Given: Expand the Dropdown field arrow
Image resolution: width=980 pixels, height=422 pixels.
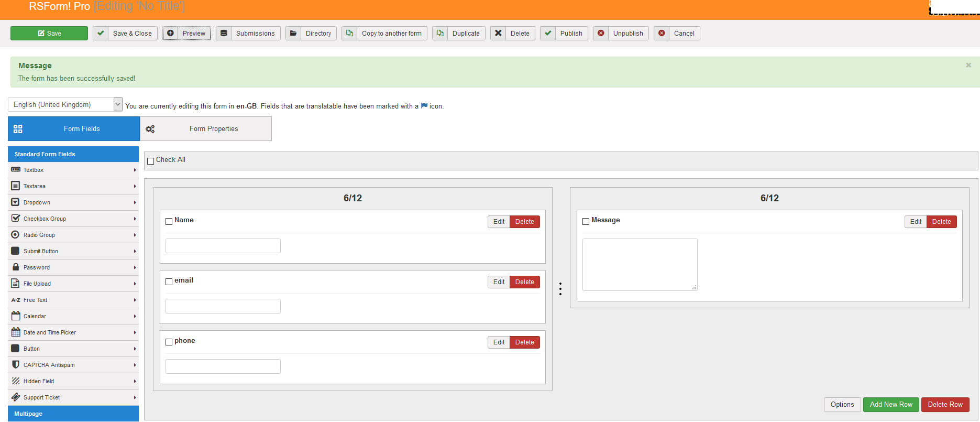Looking at the screenshot, I should point(135,203).
